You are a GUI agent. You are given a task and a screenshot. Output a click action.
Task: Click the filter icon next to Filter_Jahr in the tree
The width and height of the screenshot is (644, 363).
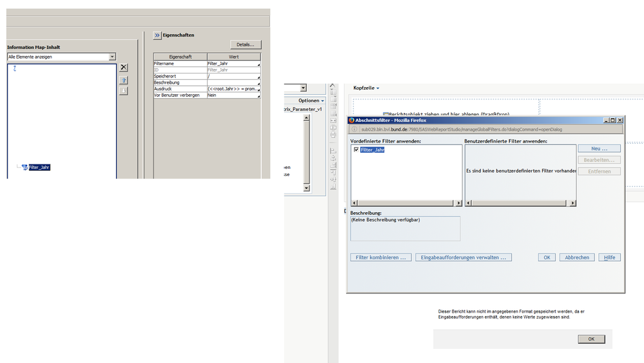click(x=24, y=167)
